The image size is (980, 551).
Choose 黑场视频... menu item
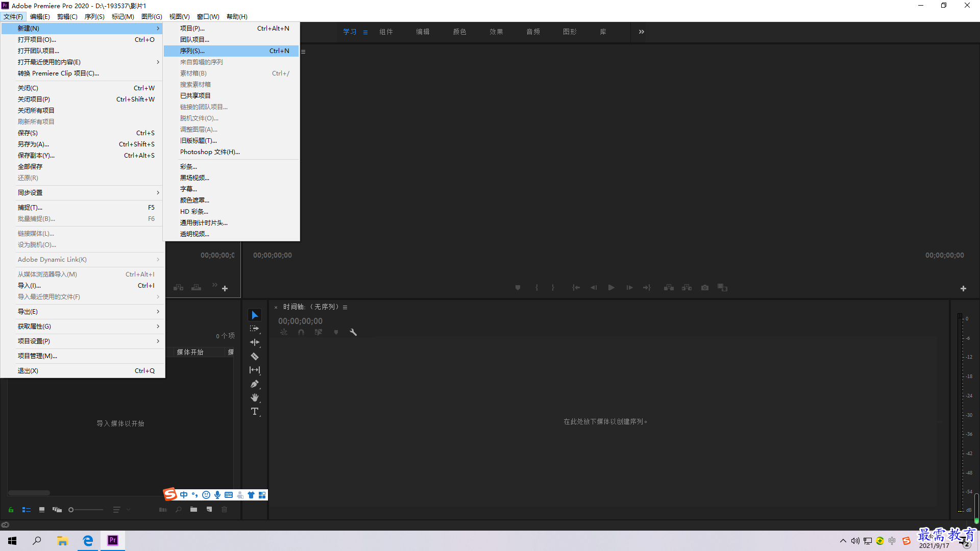[231, 178]
